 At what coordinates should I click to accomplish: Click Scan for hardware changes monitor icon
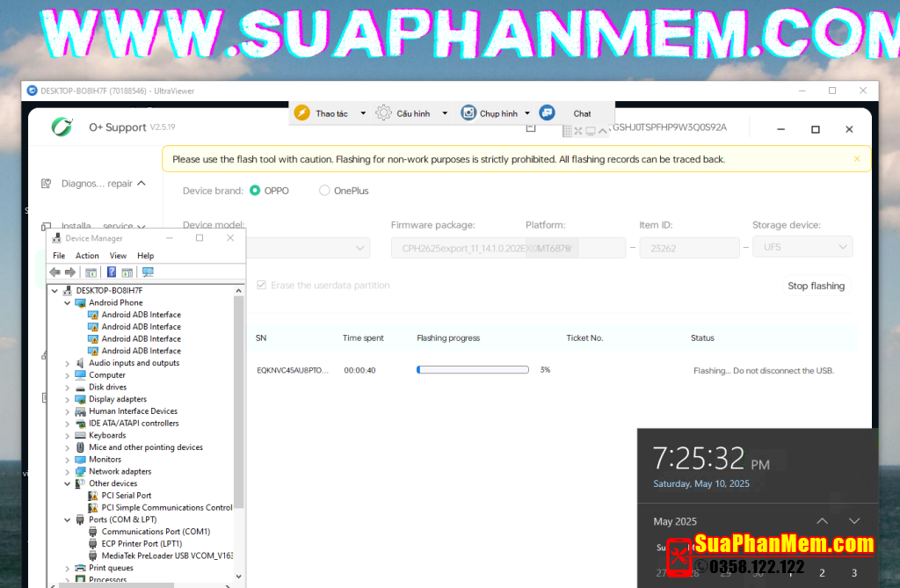(x=148, y=272)
